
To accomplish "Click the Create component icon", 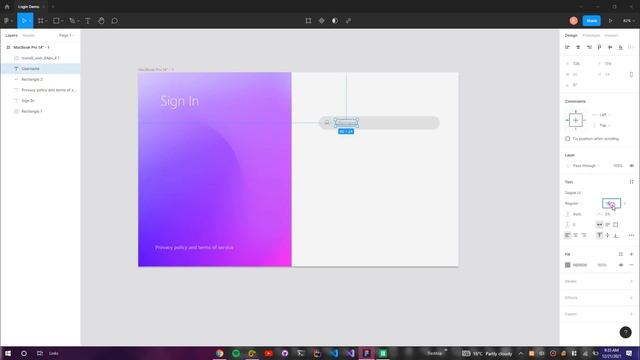I will pyautogui.click(x=322, y=21).
